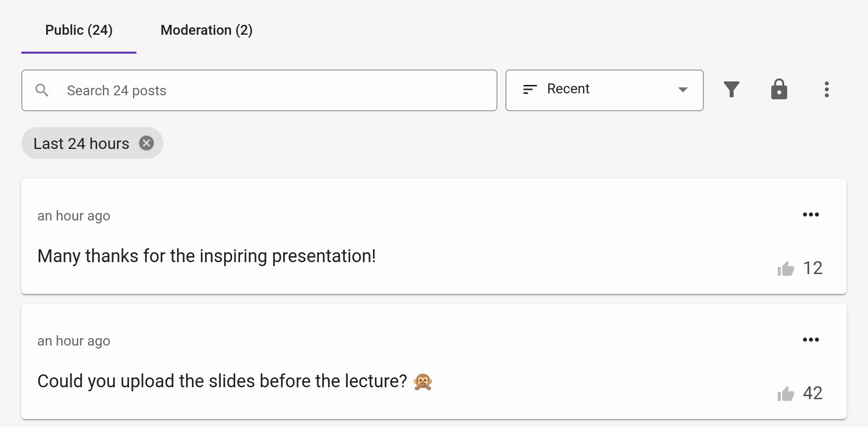The height and width of the screenshot is (427, 868).
Task: Like the inspiring presentation post
Action: pyautogui.click(x=786, y=269)
